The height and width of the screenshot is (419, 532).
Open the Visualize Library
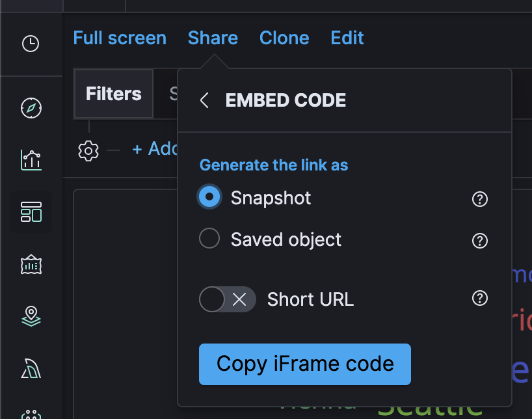point(31,160)
